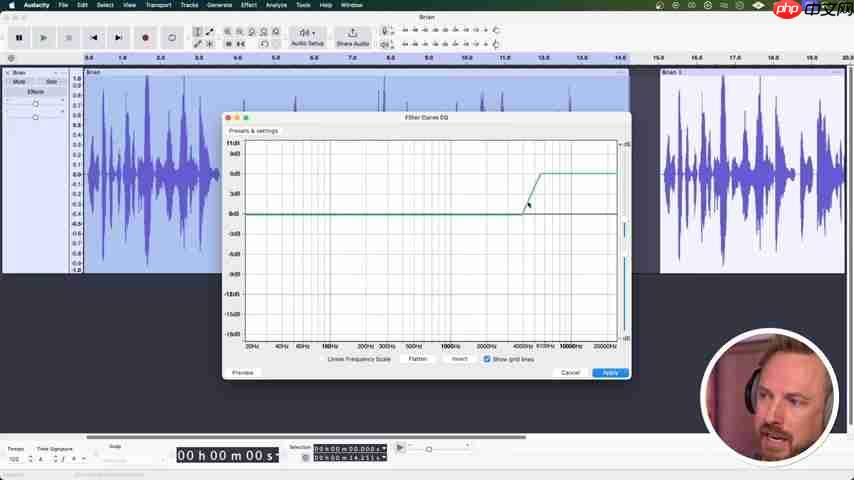
Task: Click the Silence audio selection icon
Action: pyautogui.click(x=240, y=44)
